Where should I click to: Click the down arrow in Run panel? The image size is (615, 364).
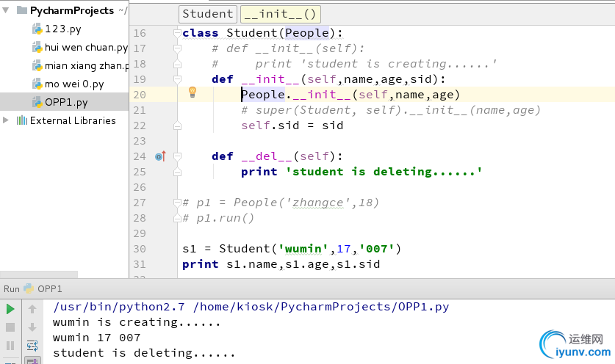click(x=32, y=327)
